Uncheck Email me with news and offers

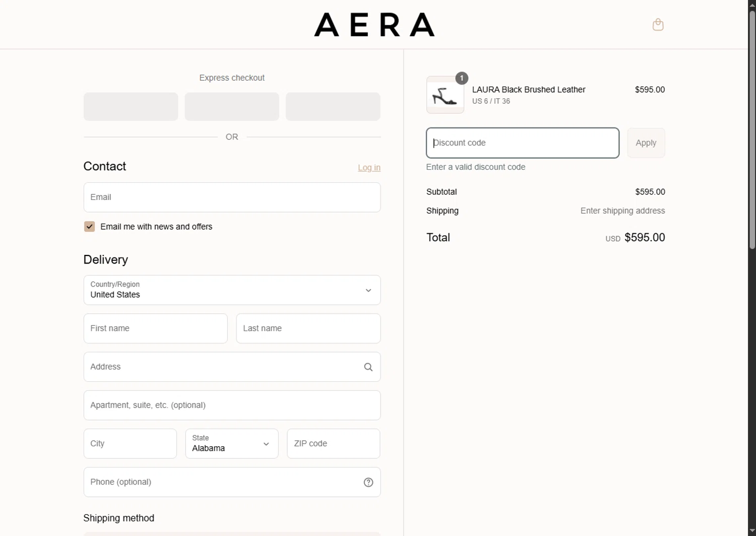tap(89, 227)
